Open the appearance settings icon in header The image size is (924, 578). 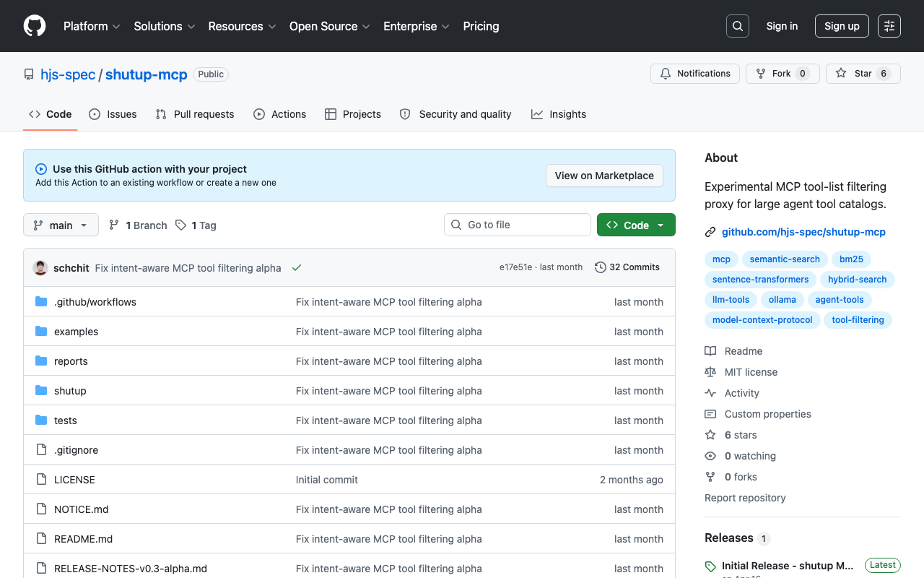(889, 26)
